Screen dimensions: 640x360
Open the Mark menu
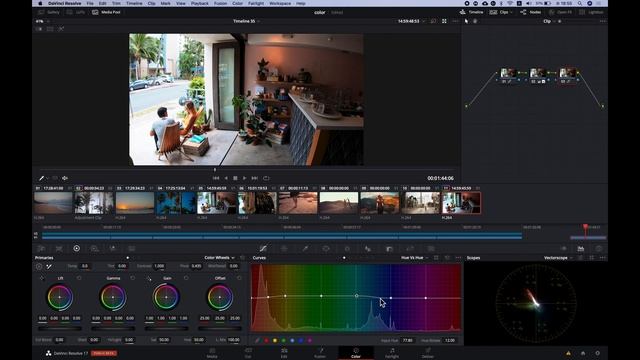(165, 3)
